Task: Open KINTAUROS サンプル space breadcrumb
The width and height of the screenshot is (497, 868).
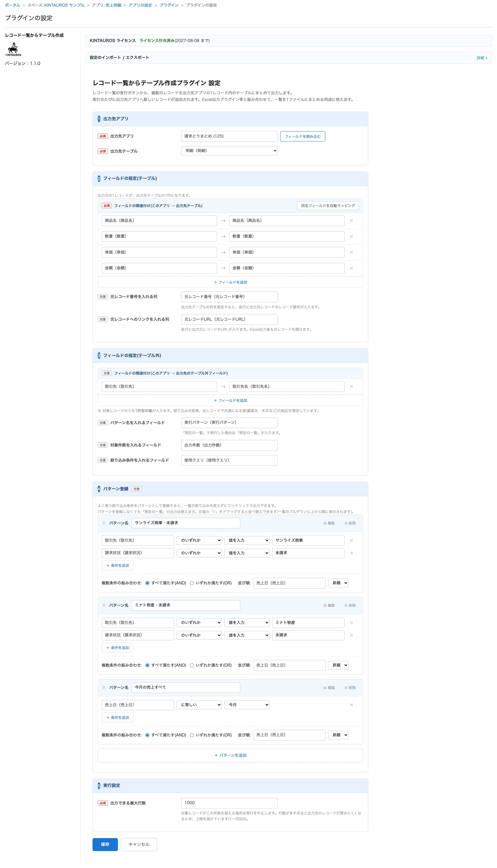Action: point(64,5)
